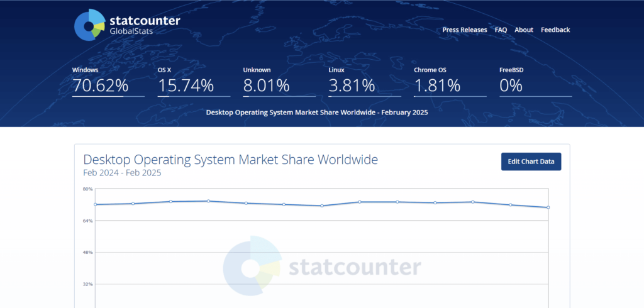The width and height of the screenshot is (644, 308).
Task: Click the Desktop Operating System Market Share Worldwide chart title
Action: pos(230,159)
